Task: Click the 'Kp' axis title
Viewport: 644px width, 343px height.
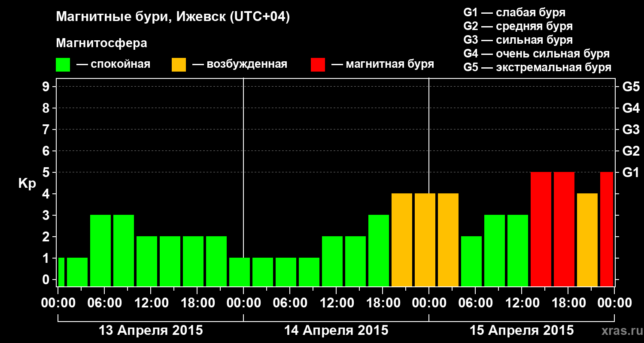Action: coord(27,183)
